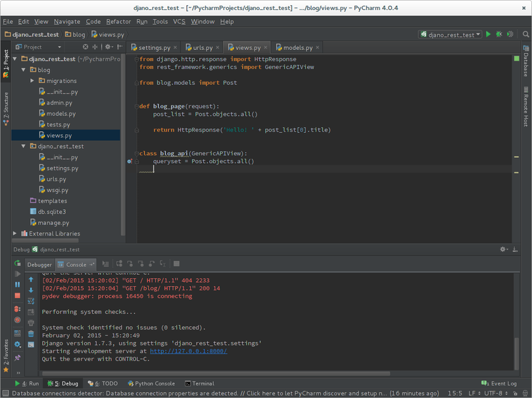View breakpoints icon in Debug sidebar
Viewport: 532px width, 398px height.
click(18, 309)
